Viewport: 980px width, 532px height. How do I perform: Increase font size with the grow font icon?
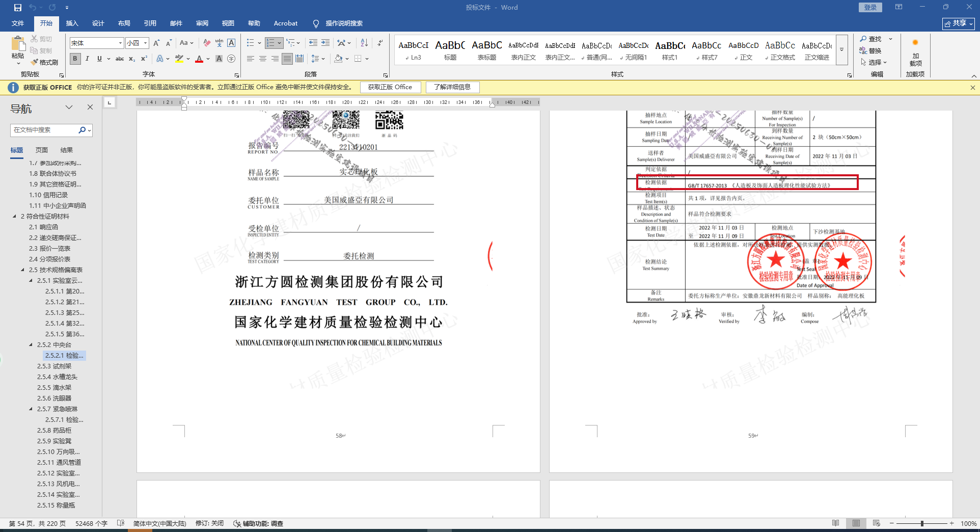(x=156, y=43)
